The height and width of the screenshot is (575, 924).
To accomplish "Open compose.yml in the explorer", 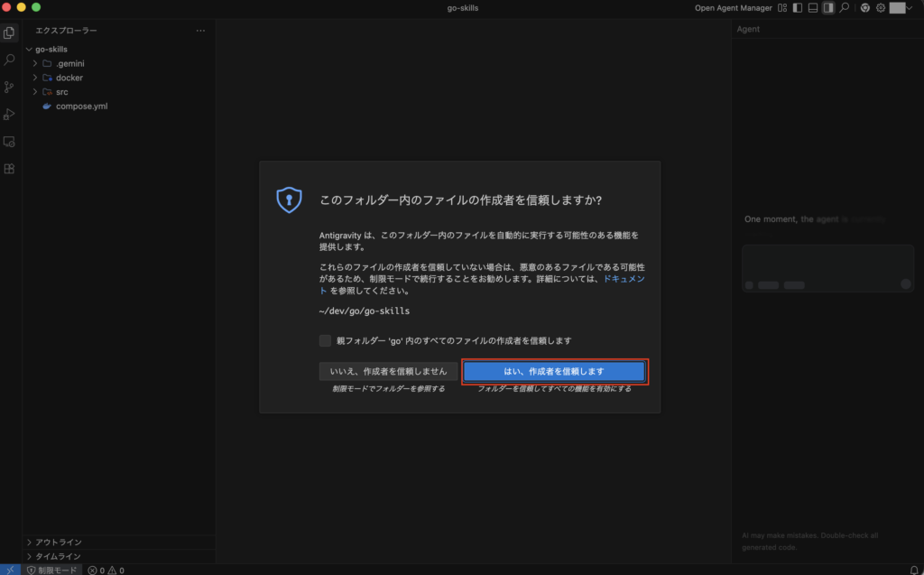I will click(81, 106).
